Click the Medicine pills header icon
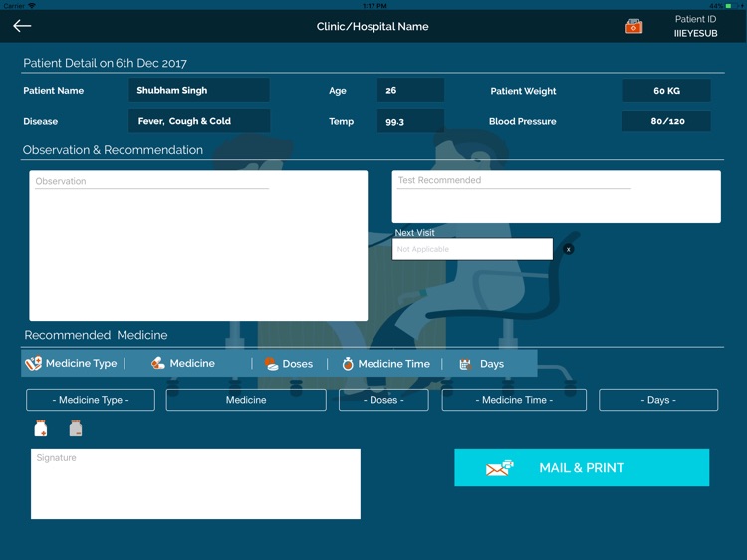This screenshot has width=747, height=560. (x=158, y=363)
